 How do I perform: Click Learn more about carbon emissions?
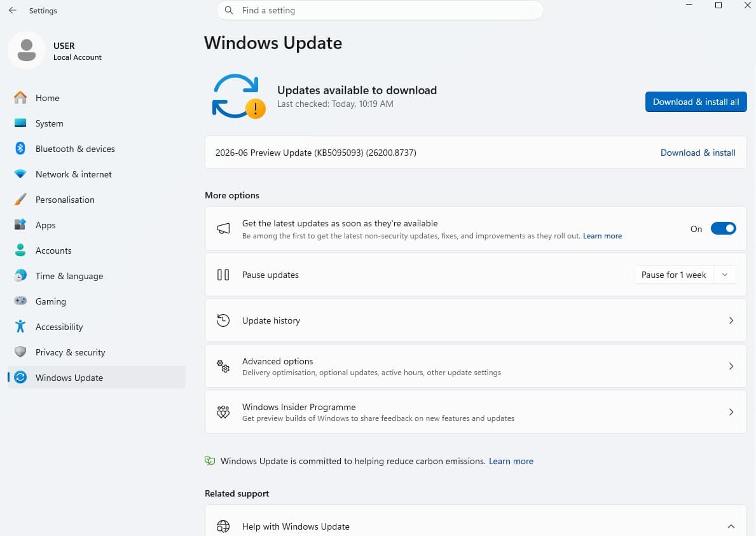pyautogui.click(x=511, y=461)
